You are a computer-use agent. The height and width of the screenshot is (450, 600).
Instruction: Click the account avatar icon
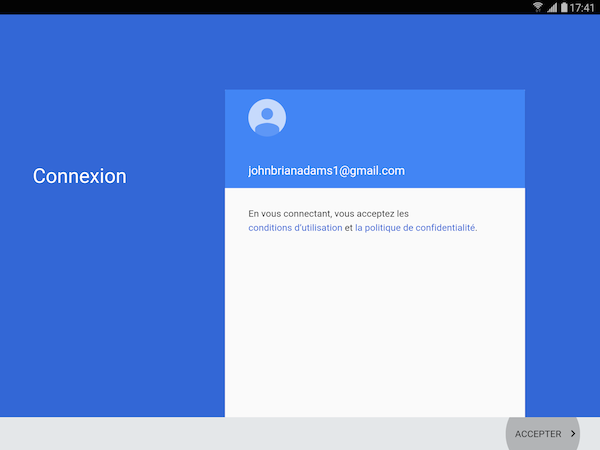[267, 118]
